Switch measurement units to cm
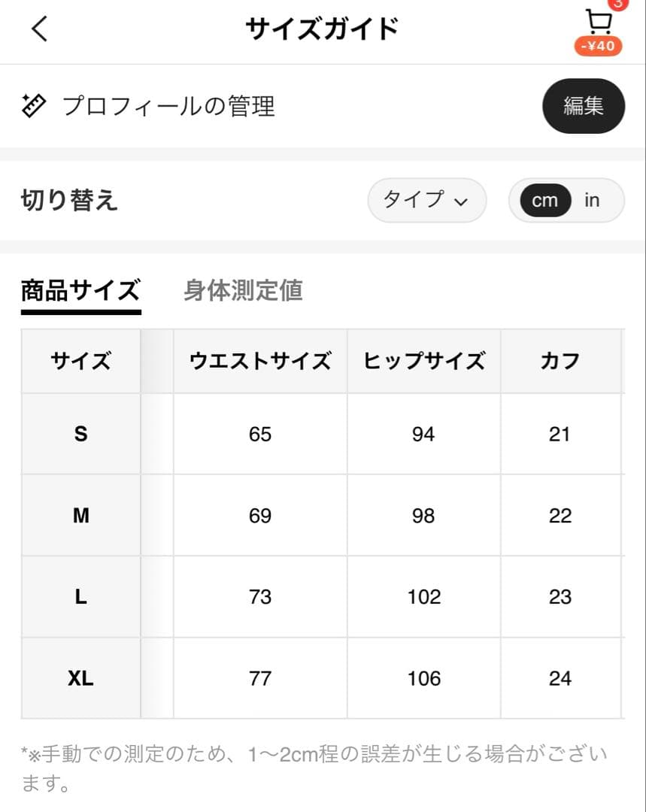The image size is (646, 812). coord(544,201)
